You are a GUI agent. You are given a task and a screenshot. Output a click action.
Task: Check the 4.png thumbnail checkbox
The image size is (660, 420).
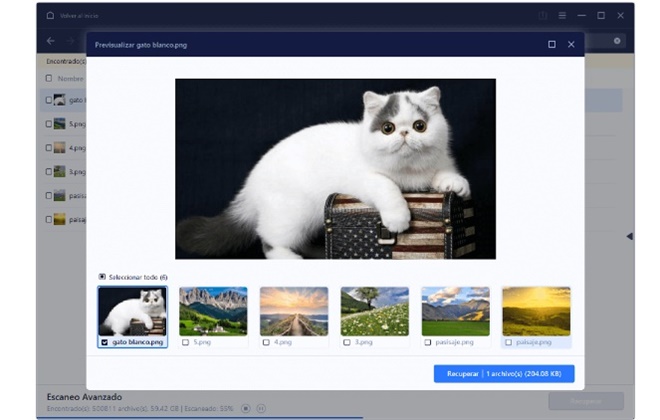click(x=266, y=342)
